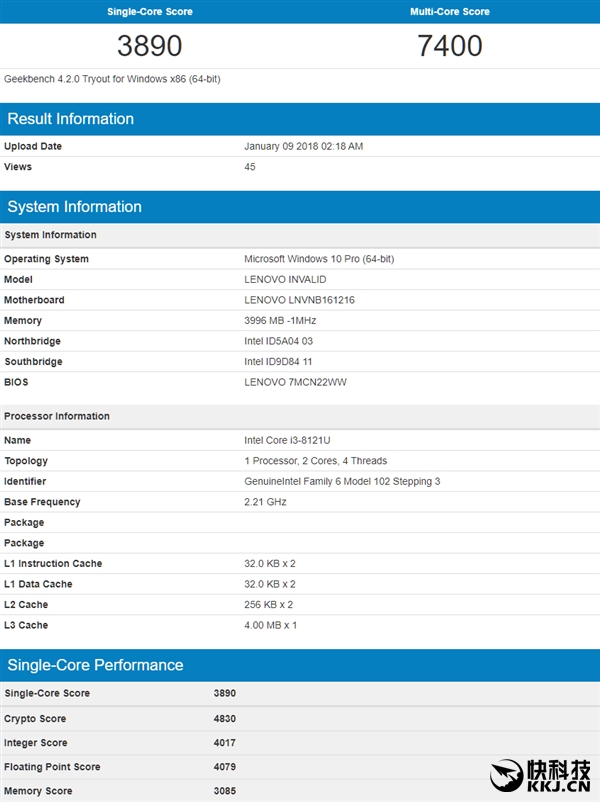This screenshot has width=600, height=802.
Task: Select L1 Instruction Cache value '32.0 KB x 2'
Action: click(x=270, y=564)
